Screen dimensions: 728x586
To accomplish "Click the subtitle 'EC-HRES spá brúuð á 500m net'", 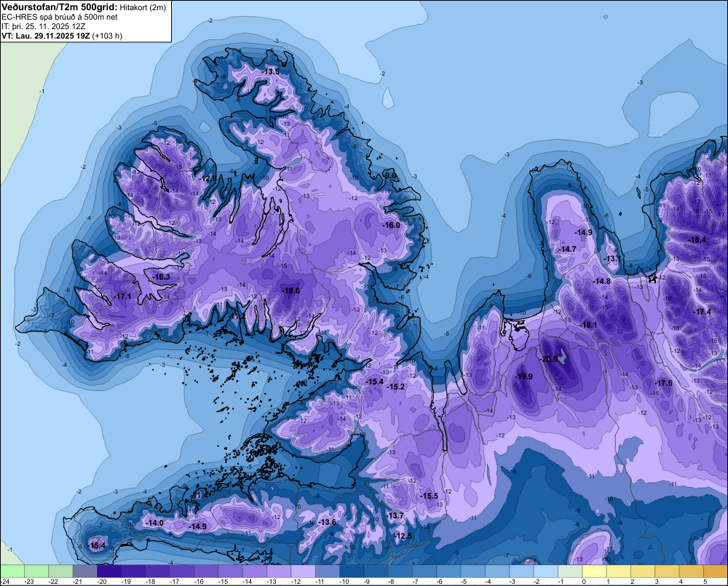I will (60, 17).
